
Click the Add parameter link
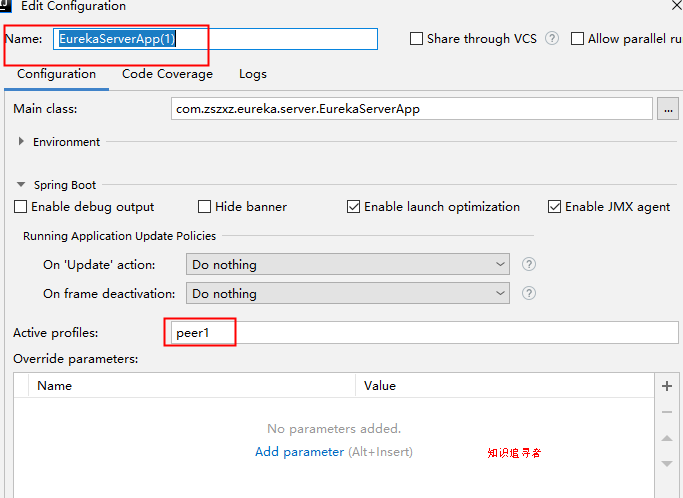click(299, 452)
